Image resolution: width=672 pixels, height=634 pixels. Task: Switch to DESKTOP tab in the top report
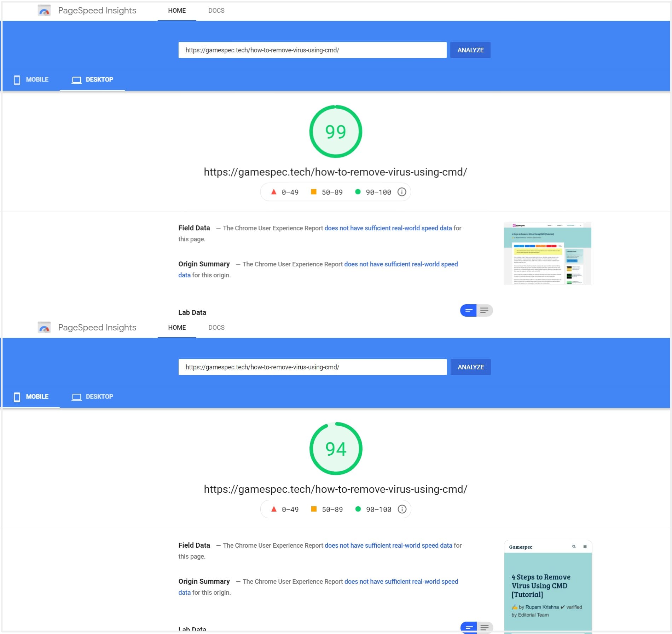coord(92,80)
